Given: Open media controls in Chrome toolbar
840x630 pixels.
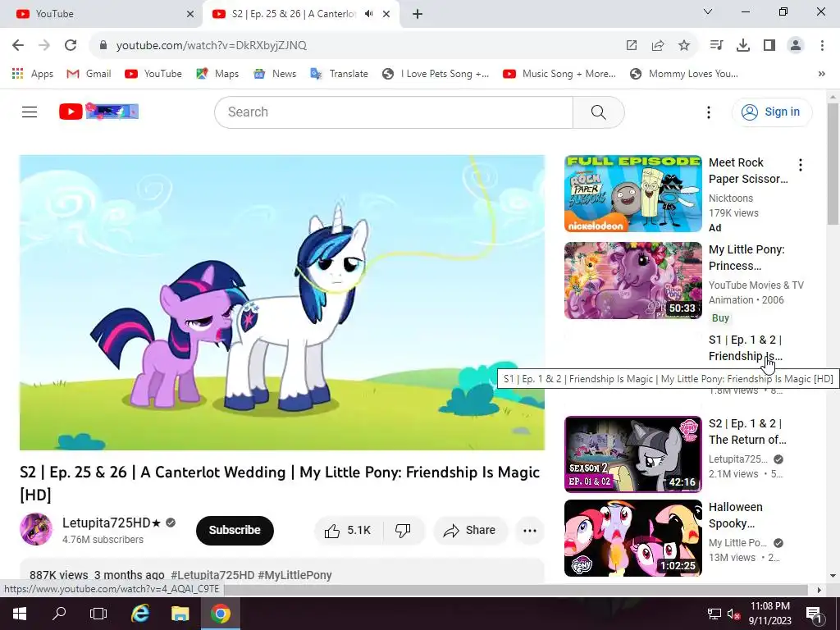Looking at the screenshot, I should click(x=716, y=45).
